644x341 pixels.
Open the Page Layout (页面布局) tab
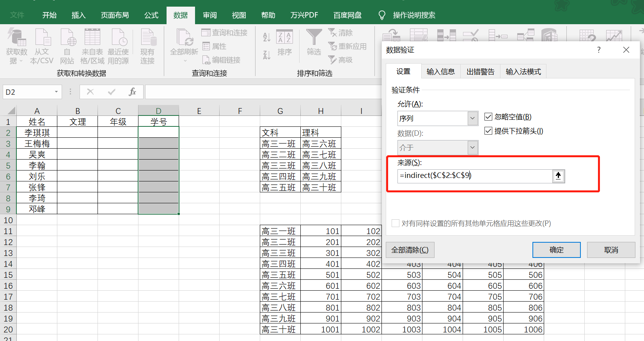[115, 15]
